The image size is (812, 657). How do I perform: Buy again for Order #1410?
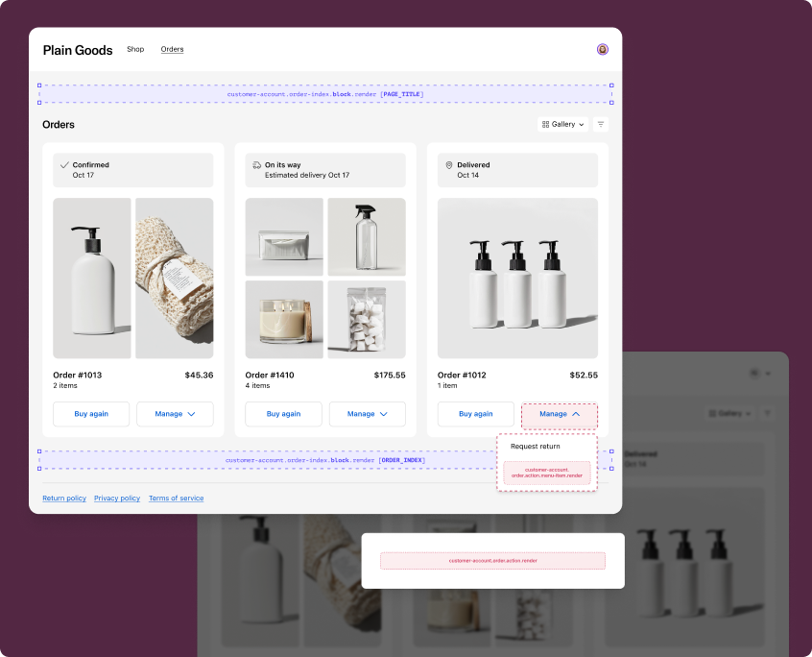[284, 414]
